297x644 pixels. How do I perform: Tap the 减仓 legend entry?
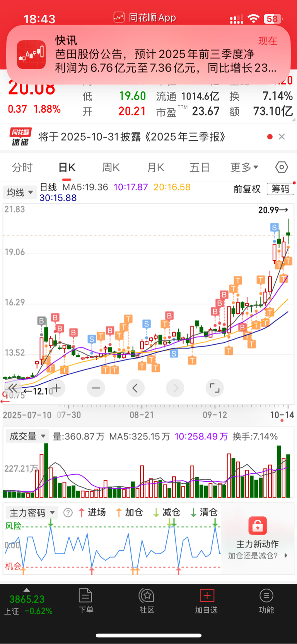(x=167, y=513)
